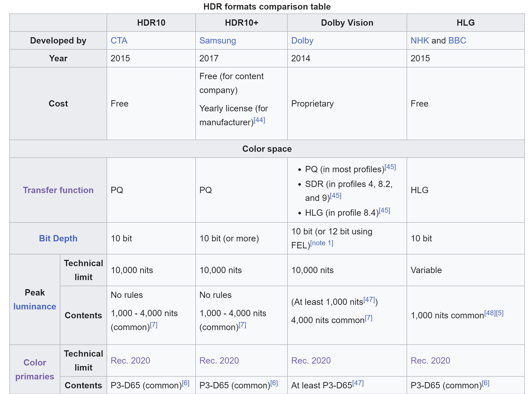532x394 pixels.
Task: Open the Bit Depth row header link
Action: pyautogui.click(x=58, y=238)
